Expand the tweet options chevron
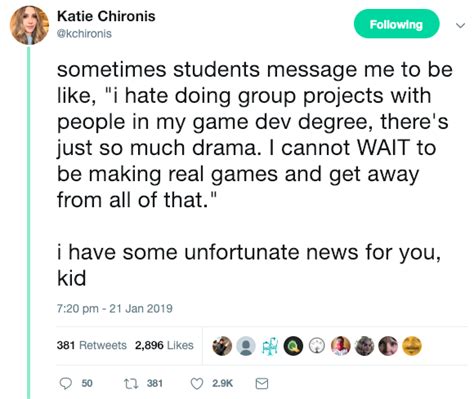Viewport: 474px width, 399px height. point(460,25)
